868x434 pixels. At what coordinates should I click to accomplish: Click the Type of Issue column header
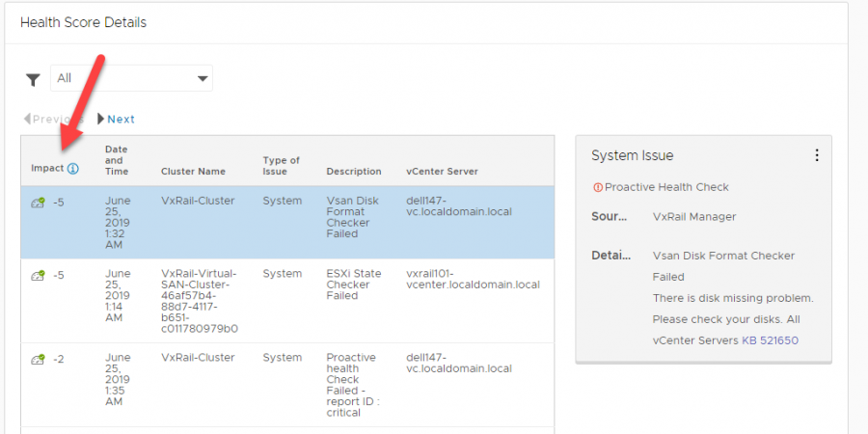pos(282,166)
